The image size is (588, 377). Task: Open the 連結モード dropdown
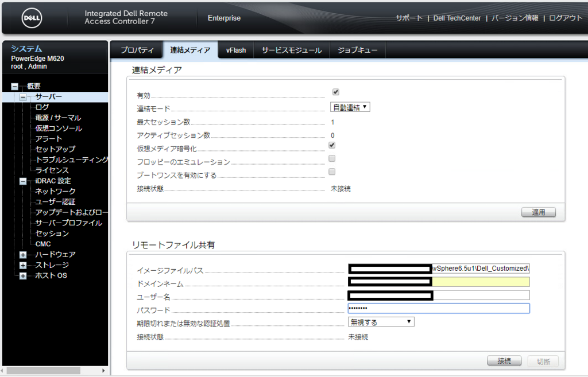[350, 107]
